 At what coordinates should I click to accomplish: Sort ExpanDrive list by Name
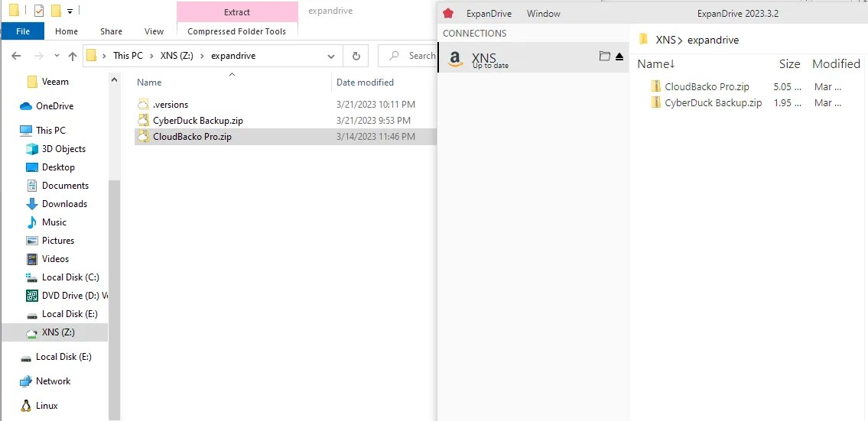pos(656,63)
